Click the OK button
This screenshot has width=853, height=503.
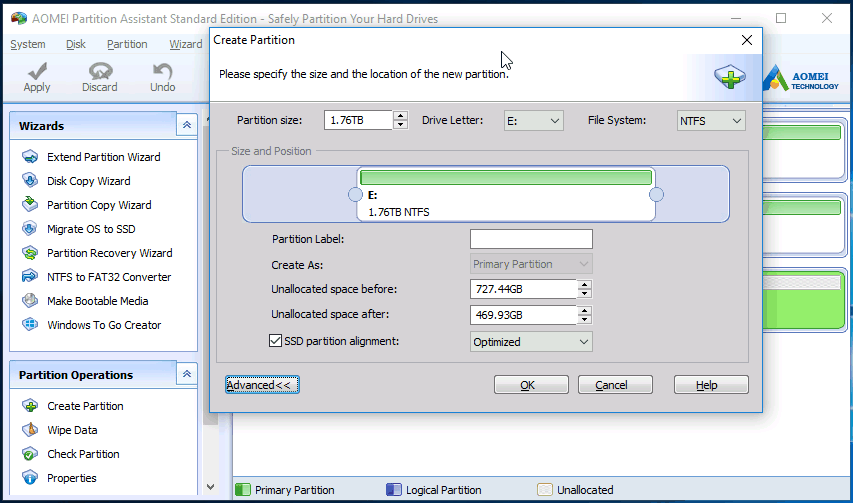point(531,385)
